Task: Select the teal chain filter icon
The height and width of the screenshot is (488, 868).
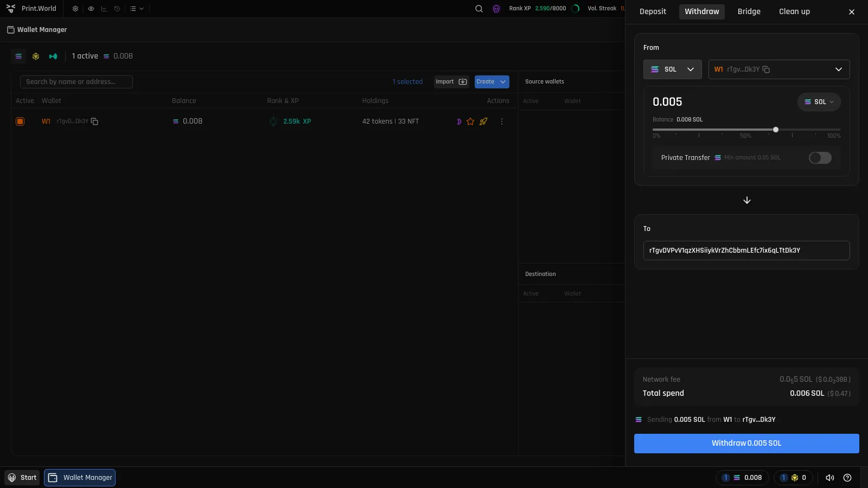Action: 53,56
